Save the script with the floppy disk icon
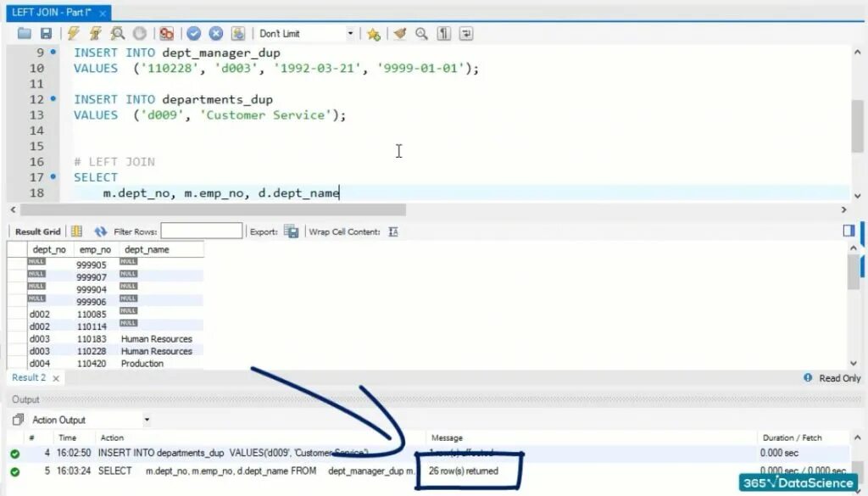Screen dimensions: 868x496 [46, 34]
